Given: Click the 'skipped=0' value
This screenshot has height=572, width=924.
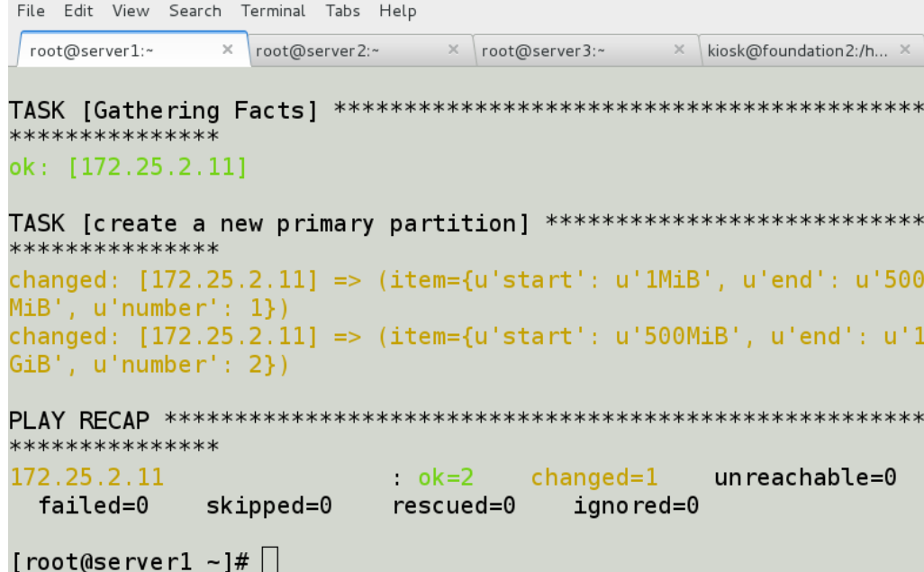Looking at the screenshot, I should 268,505.
